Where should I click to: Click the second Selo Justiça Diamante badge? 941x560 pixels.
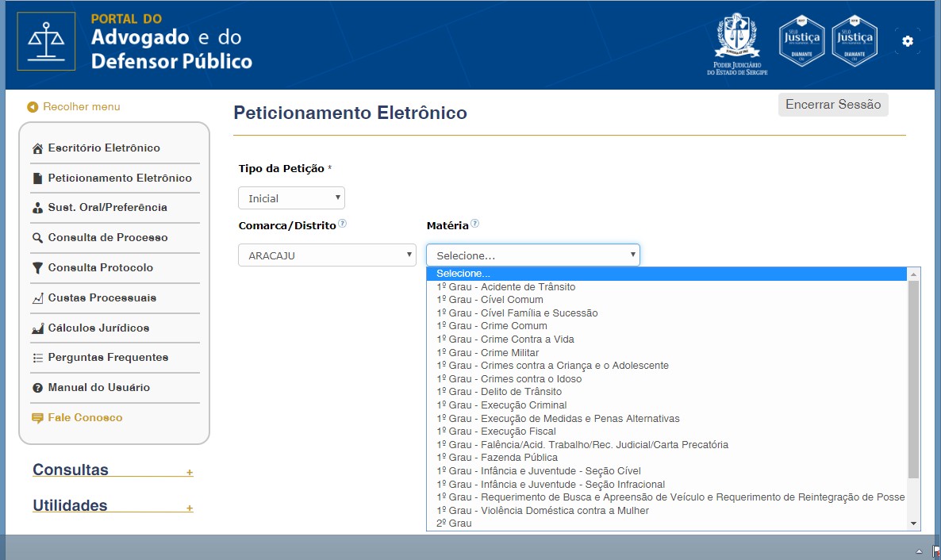(855, 40)
